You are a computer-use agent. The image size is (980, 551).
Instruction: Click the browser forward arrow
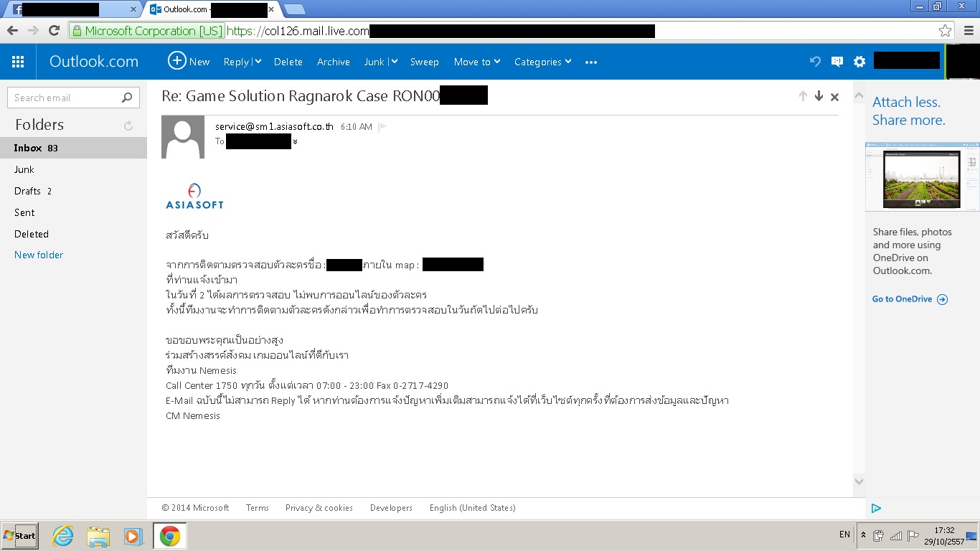pos(34,30)
